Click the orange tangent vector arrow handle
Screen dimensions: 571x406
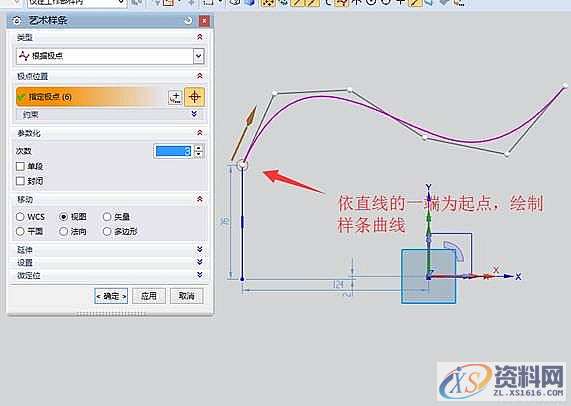(x=251, y=118)
